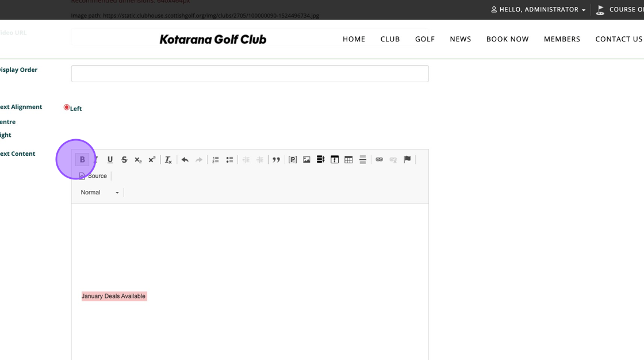Open the MEMBERS menu item

(x=562, y=39)
